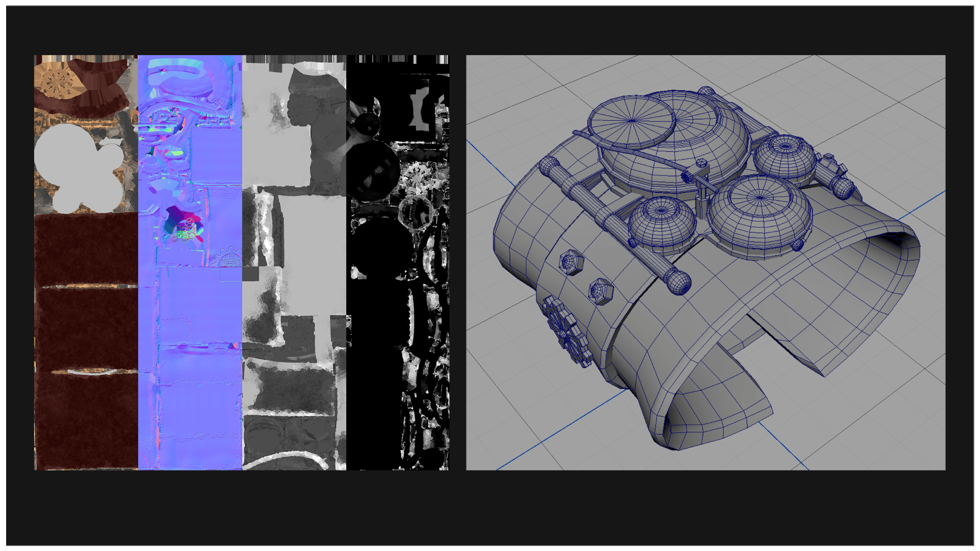Select the brown leather color texture map

pyautogui.click(x=86, y=263)
